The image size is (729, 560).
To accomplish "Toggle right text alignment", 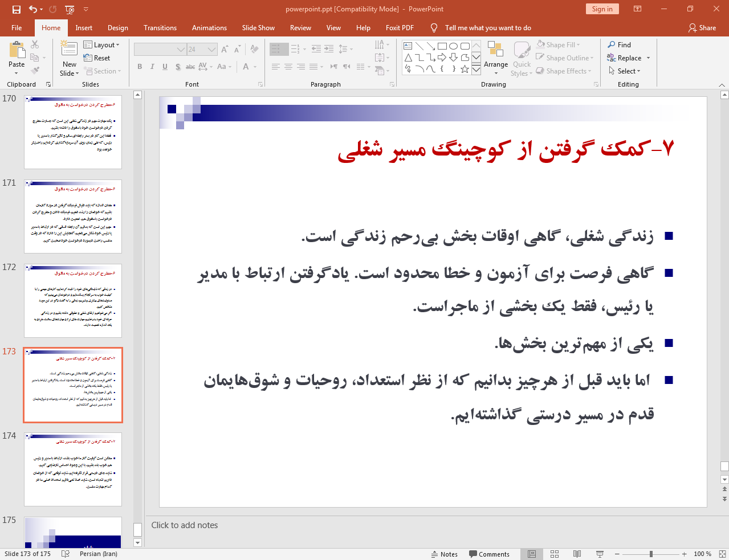I will point(301,67).
